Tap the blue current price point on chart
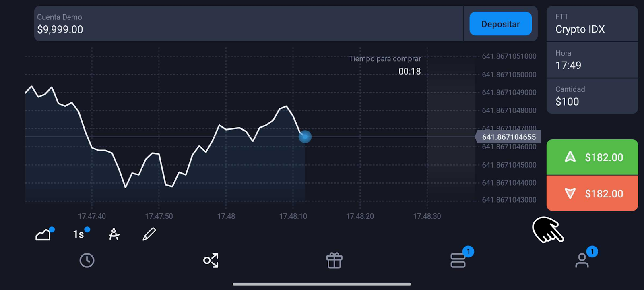This screenshot has height=290, width=644. click(305, 137)
